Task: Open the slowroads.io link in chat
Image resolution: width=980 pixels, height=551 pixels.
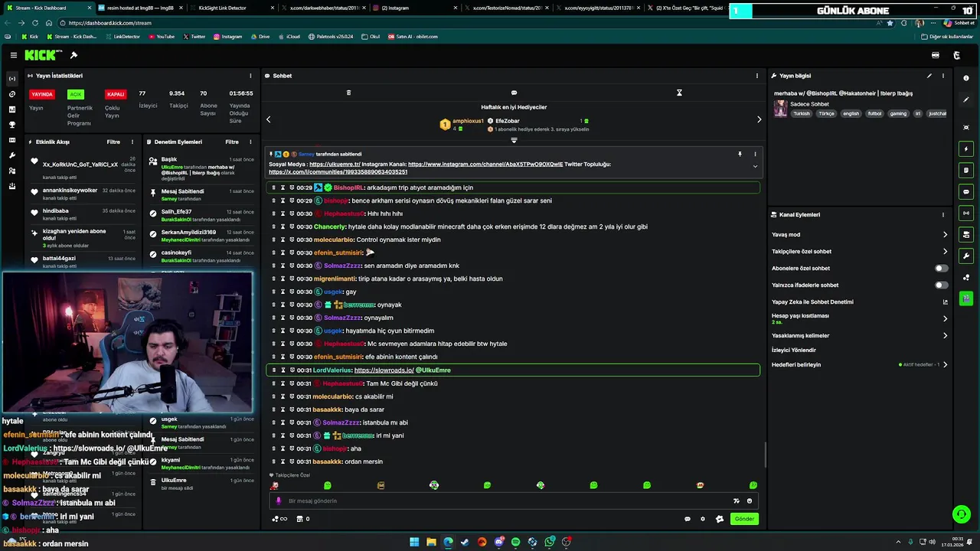Action: 384,370
